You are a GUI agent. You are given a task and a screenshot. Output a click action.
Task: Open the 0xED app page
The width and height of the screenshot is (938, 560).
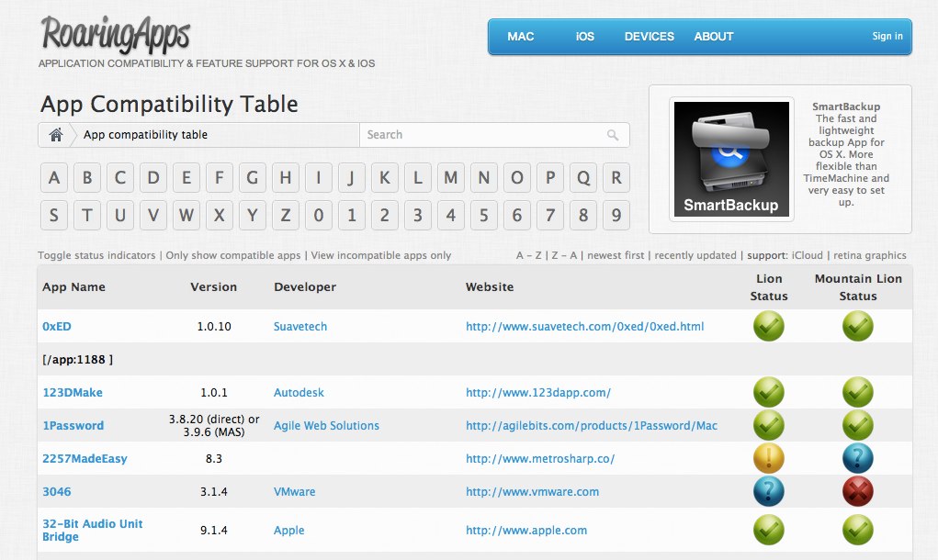tap(57, 326)
